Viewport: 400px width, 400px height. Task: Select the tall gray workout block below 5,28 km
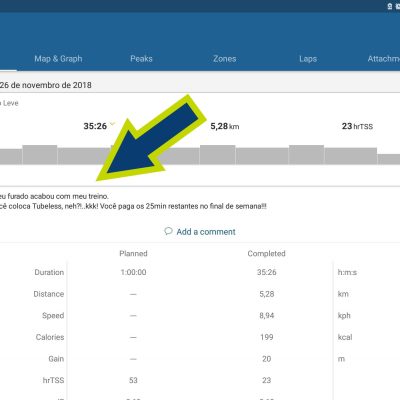coord(217,155)
